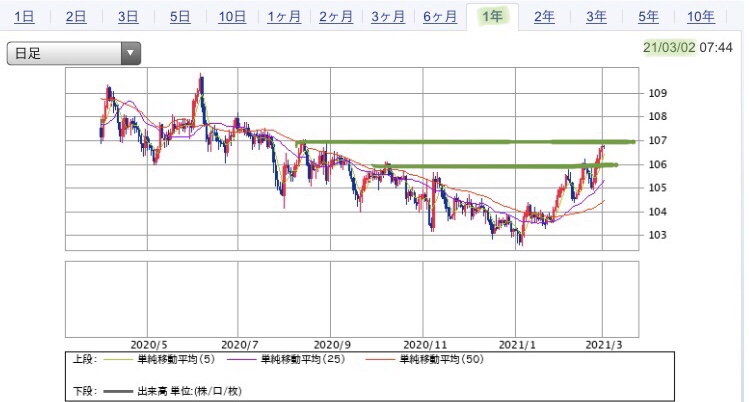Switch to the 6ヶ月 chart range

coord(440,17)
